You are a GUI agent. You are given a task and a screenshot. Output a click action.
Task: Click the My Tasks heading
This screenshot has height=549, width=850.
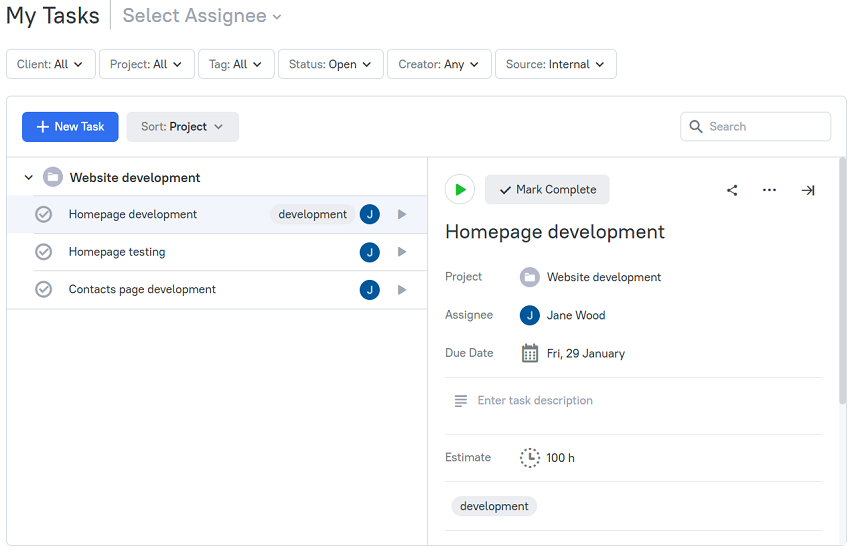[53, 16]
